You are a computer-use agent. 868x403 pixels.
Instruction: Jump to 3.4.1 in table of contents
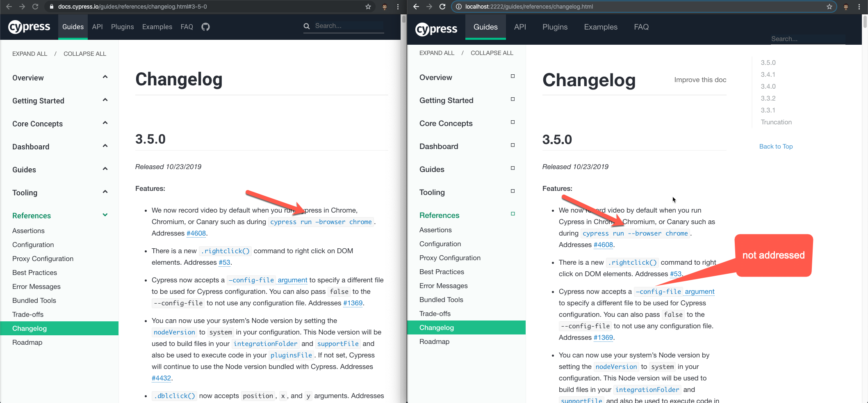(x=768, y=75)
